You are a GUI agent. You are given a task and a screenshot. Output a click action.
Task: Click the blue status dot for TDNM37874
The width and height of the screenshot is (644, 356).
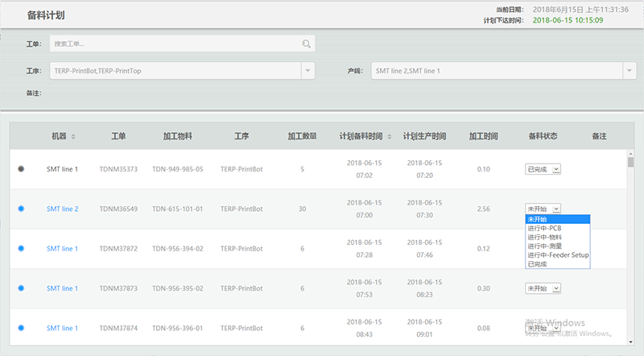[21, 328]
